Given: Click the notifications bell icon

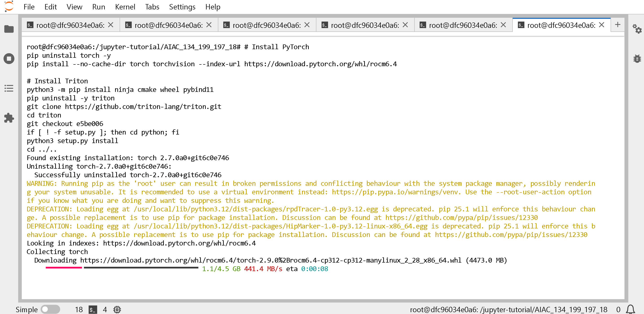Looking at the screenshot, I should 630,309.
